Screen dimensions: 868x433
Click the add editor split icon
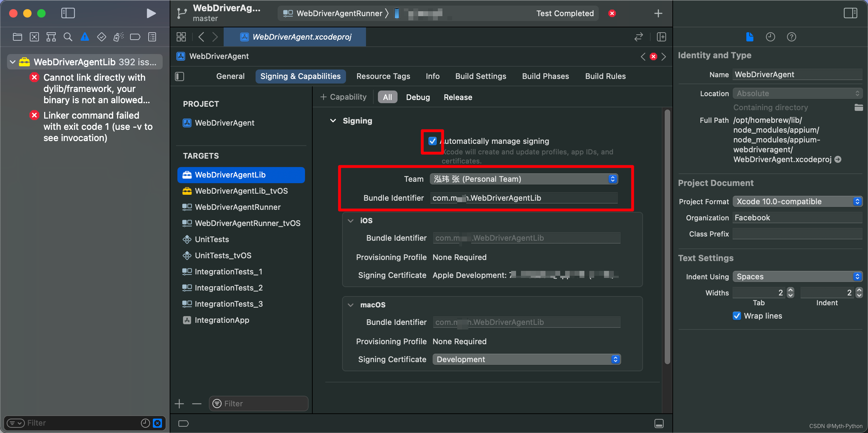click(661, 37)
